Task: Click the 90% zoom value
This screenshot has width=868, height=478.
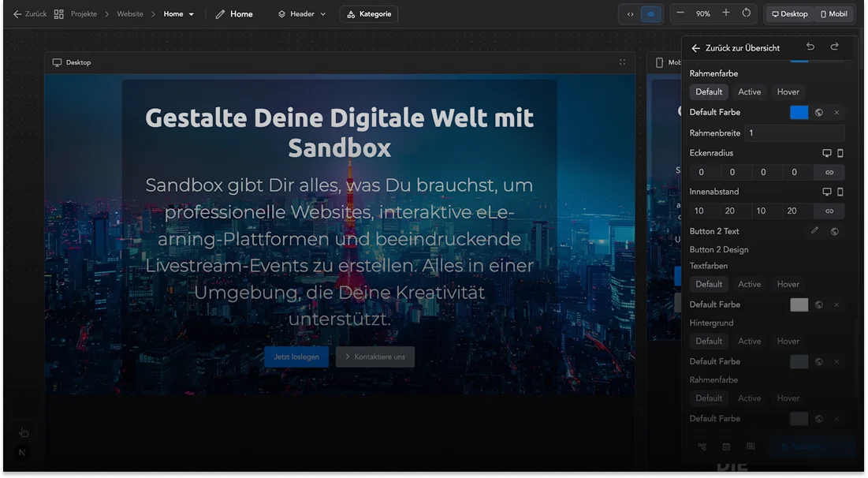Action: (703, 14)
